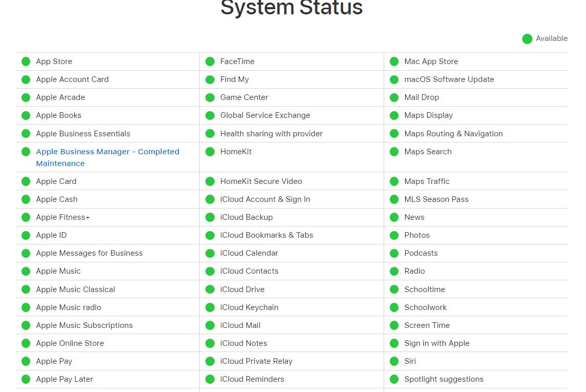Click the status dot next to Mail Drop
Viewport: 586px width, 392px height.
click(x=394, y=97)
